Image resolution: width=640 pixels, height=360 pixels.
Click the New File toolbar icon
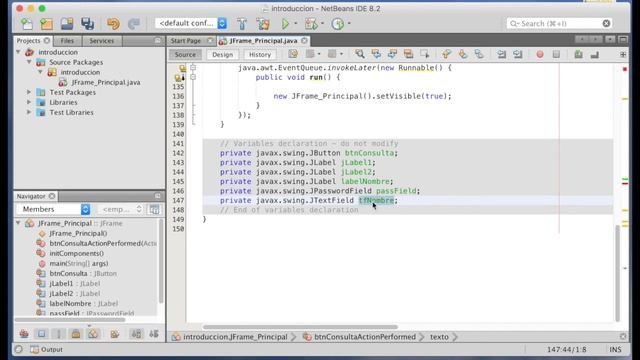pyautogui.click(x=27, y=24)
